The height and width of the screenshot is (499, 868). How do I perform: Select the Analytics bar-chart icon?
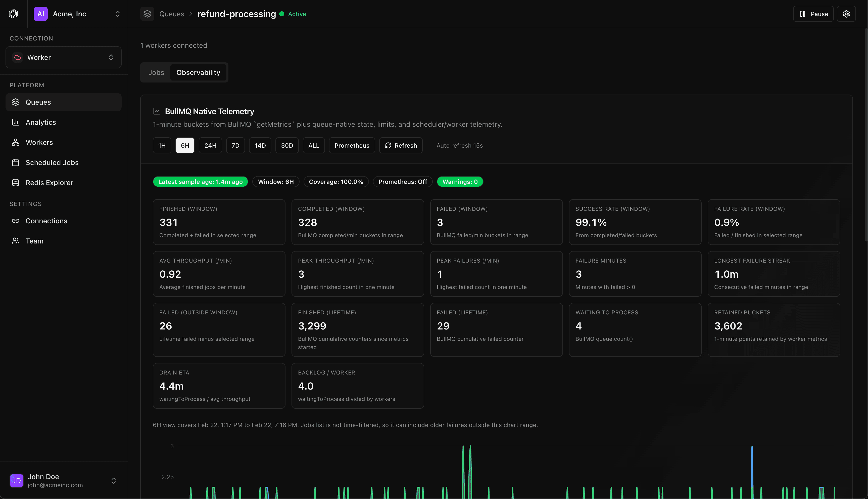(x=16, y=122)
